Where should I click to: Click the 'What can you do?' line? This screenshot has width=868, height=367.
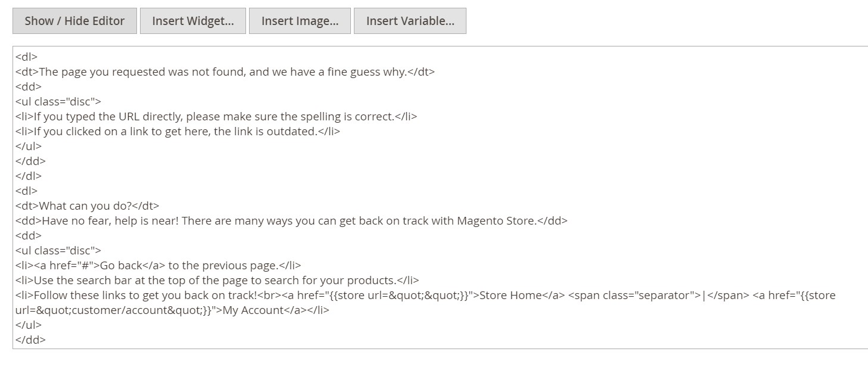coord(86,206)
